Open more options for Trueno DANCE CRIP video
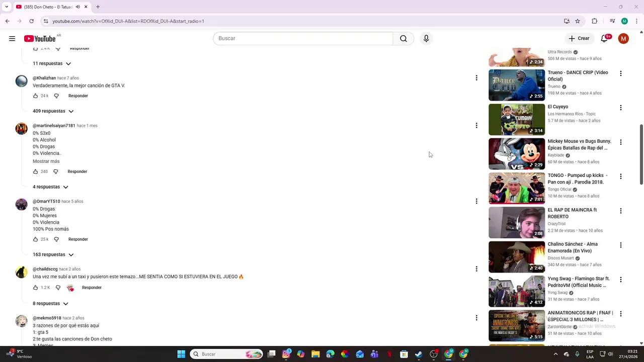Screen dimensions: 644x362 tap(621, 73)
